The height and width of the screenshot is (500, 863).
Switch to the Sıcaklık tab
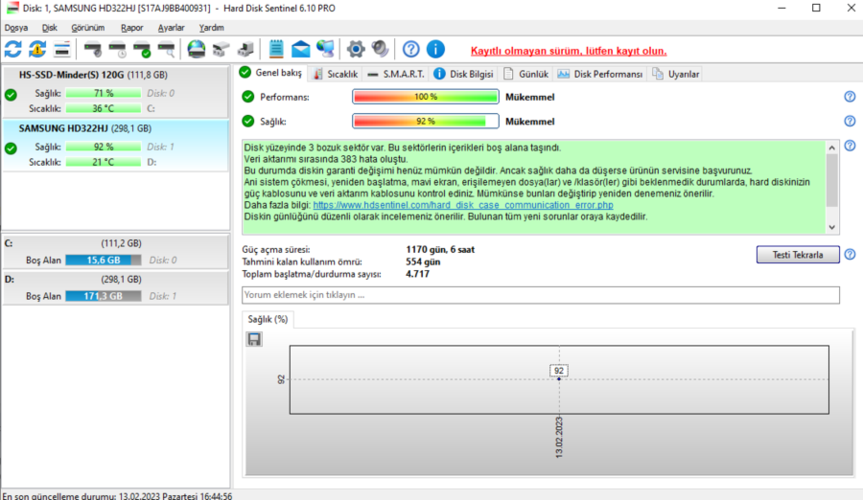(336, 74)
